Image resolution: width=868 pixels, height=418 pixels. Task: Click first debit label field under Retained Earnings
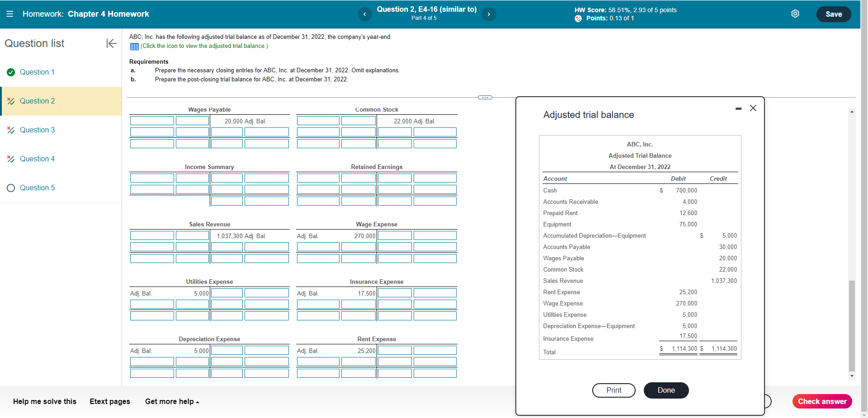[x=318, y=178]
